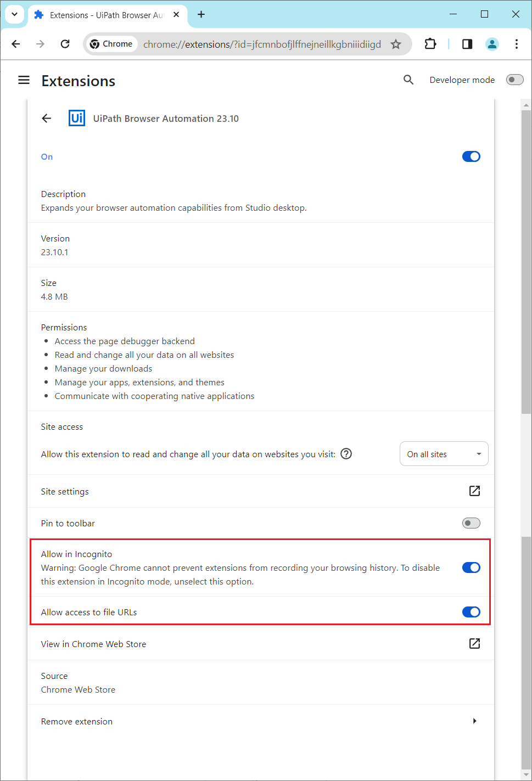Enable Developer mode toggle
Image resolution: width=532 pixels, height=781 pixels.
pos(514,80)
